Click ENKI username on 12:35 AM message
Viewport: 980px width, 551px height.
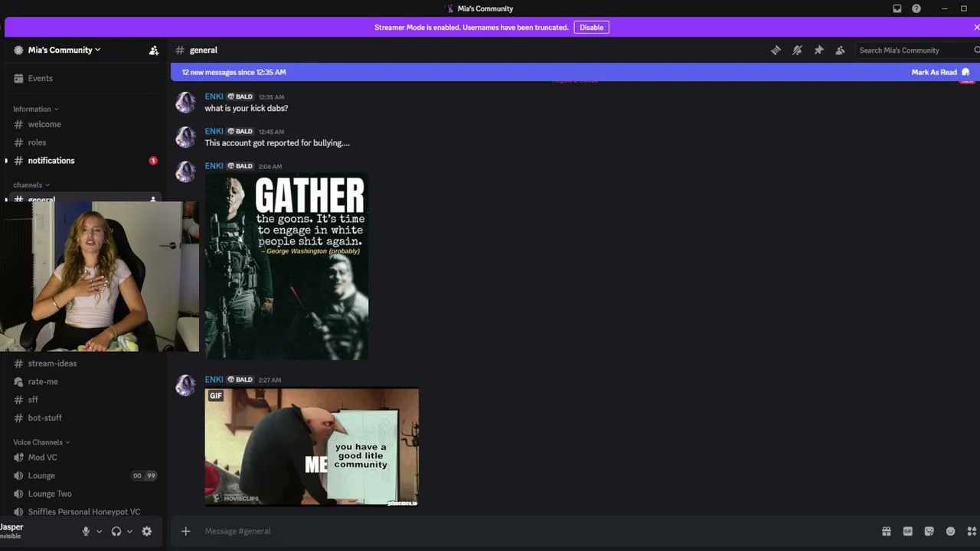coord(214,96)
